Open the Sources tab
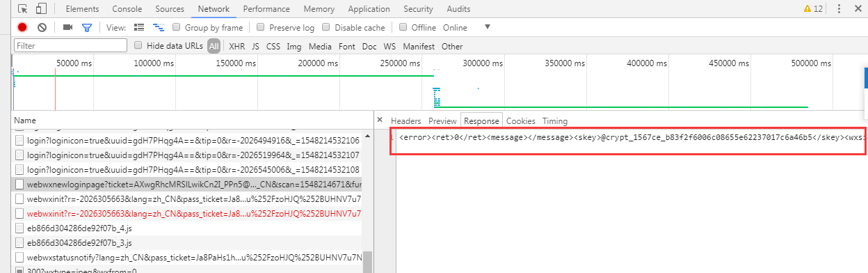This screenshot has height=273, width=868. 170,9
